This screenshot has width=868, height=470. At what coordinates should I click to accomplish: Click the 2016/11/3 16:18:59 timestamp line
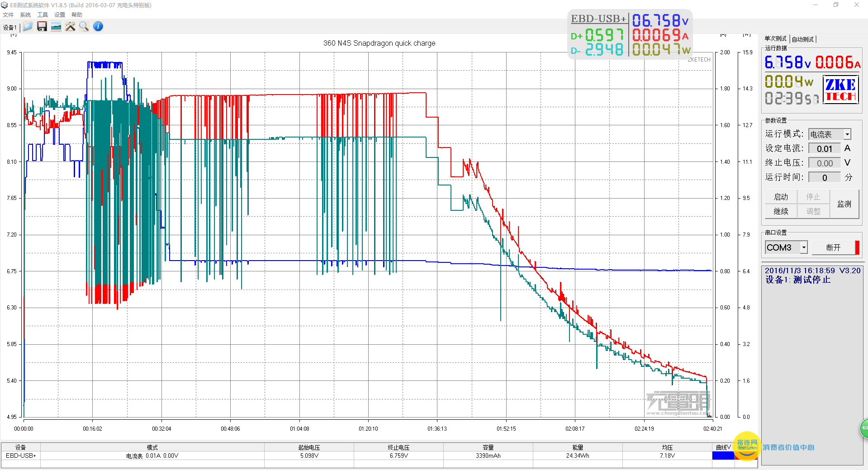pos(812,271)
